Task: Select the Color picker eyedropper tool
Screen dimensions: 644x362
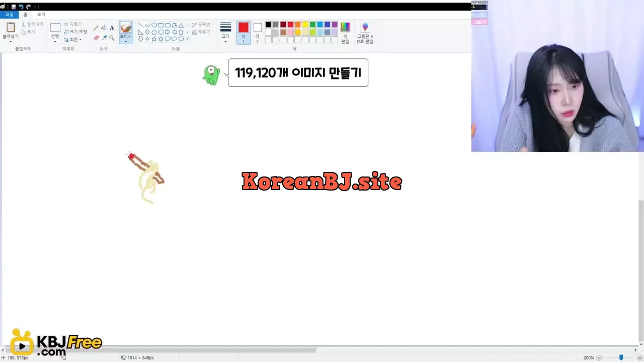Action: (104, 38)
